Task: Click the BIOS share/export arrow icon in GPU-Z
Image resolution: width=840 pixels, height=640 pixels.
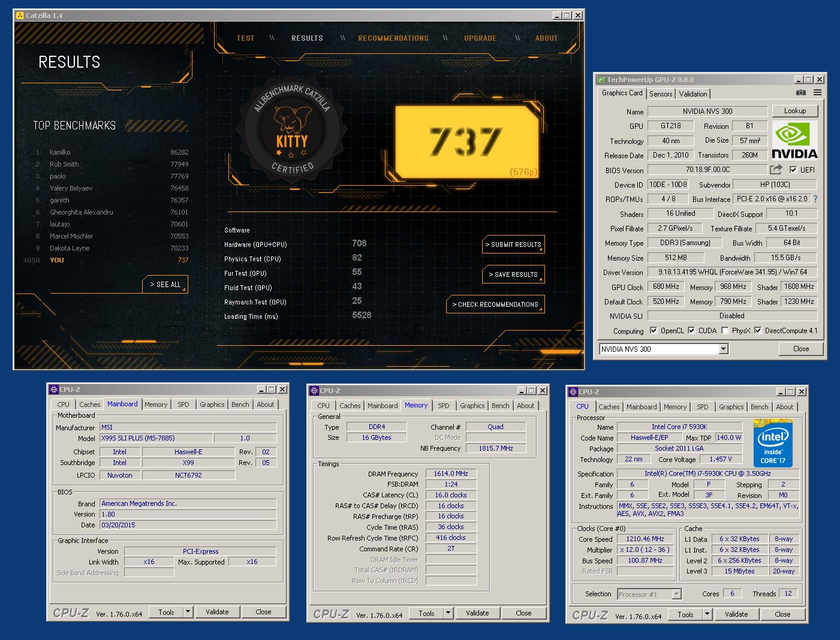Action: tap(776, 170)
